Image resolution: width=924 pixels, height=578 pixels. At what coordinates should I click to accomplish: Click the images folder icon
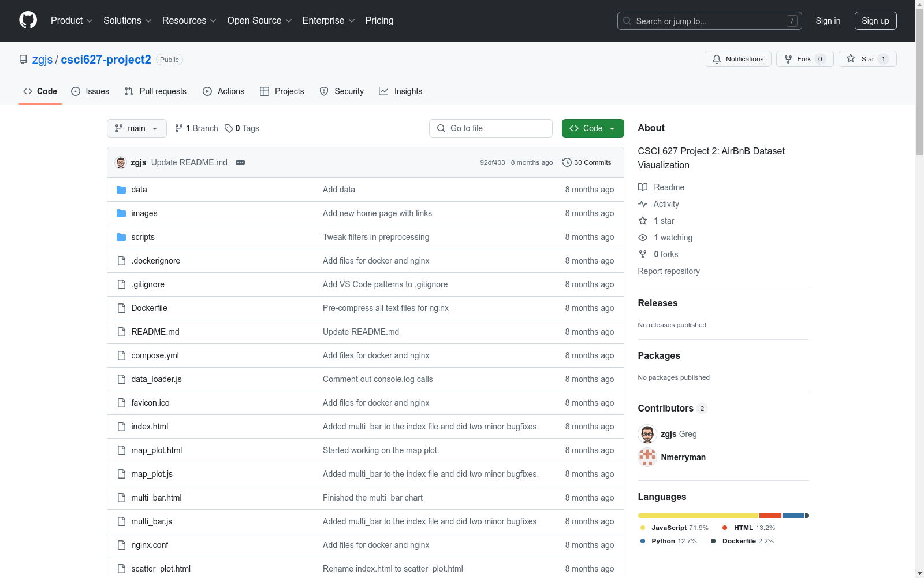121,213
